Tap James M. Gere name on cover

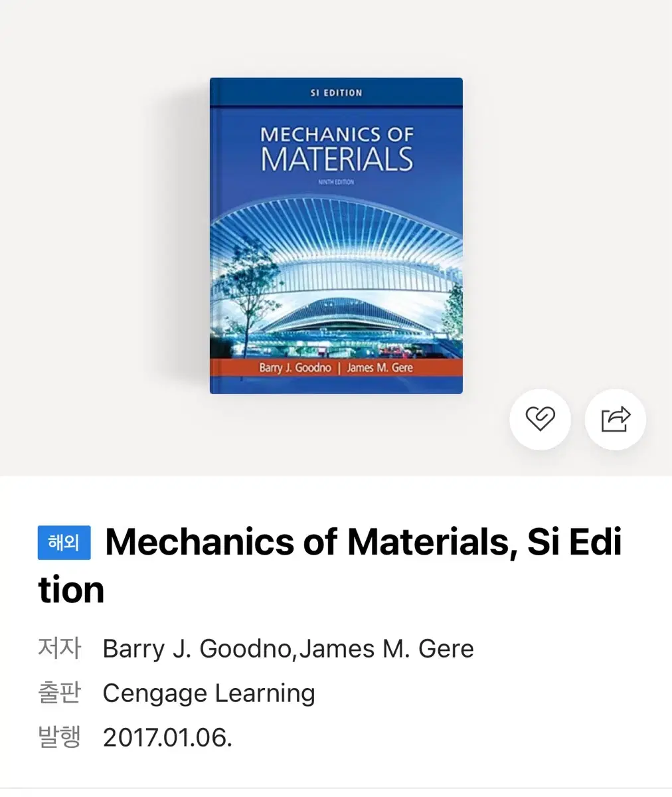379,367
